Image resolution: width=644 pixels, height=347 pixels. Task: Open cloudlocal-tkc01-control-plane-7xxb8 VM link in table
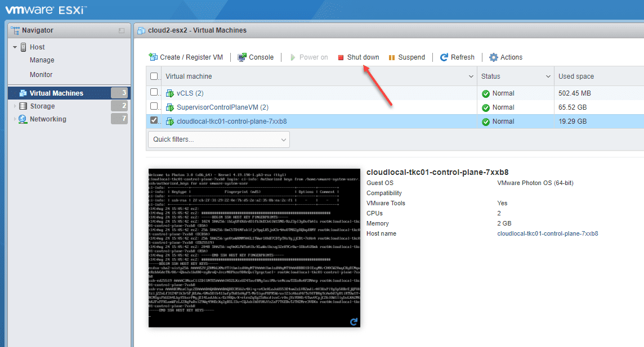(x=231, y=121)
